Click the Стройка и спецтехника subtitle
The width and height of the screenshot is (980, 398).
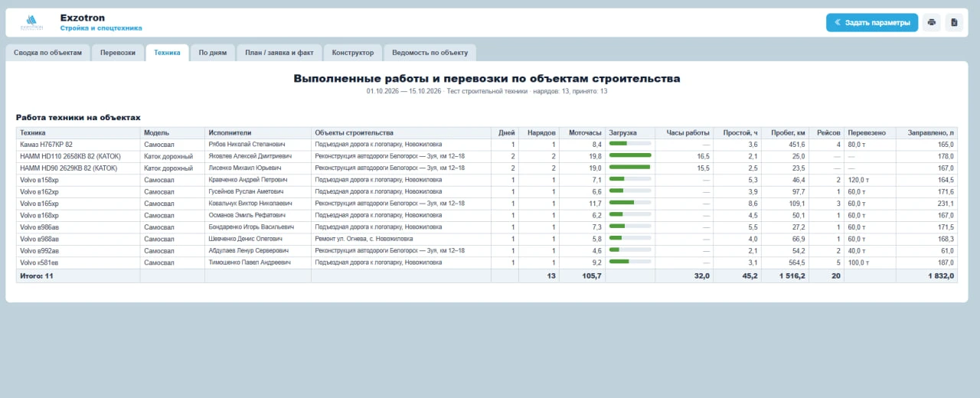click(101, 28)
